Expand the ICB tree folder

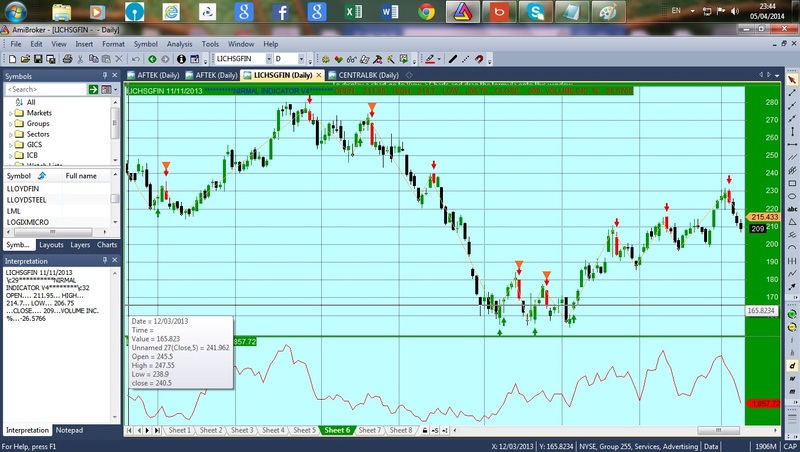tap(11, 156)
